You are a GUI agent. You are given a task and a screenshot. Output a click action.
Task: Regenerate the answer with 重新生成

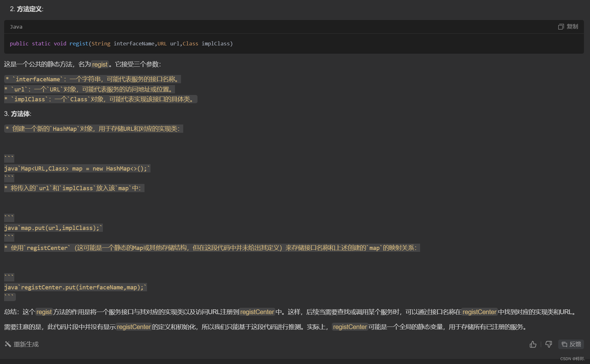click(x=22, y=344)
